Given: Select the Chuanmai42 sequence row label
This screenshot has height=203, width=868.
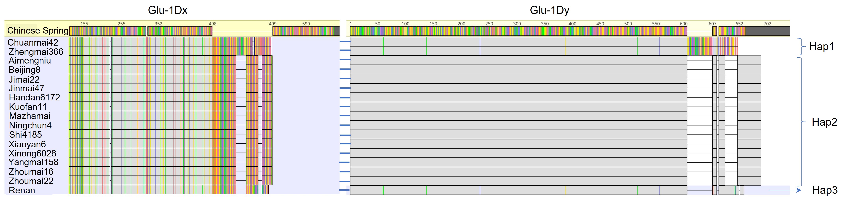Looking at the screenshot, I should pos(33,42).
